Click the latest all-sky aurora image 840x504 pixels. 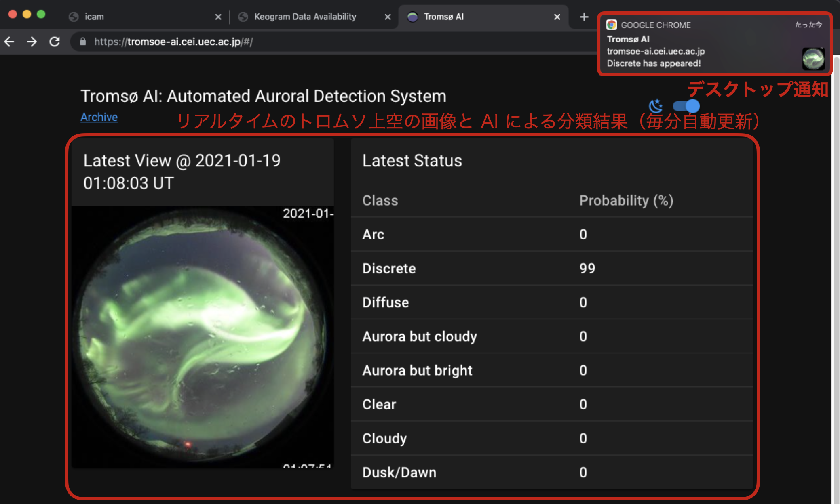pyautogui.click(x=203, y=337)
